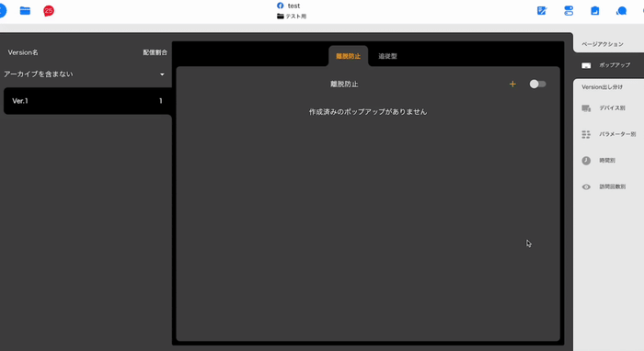This screenshot has height=351, width=644.
Task: Open the toggle settings icon in top bar
Action: pyautogui.click(x=569, y=11)
